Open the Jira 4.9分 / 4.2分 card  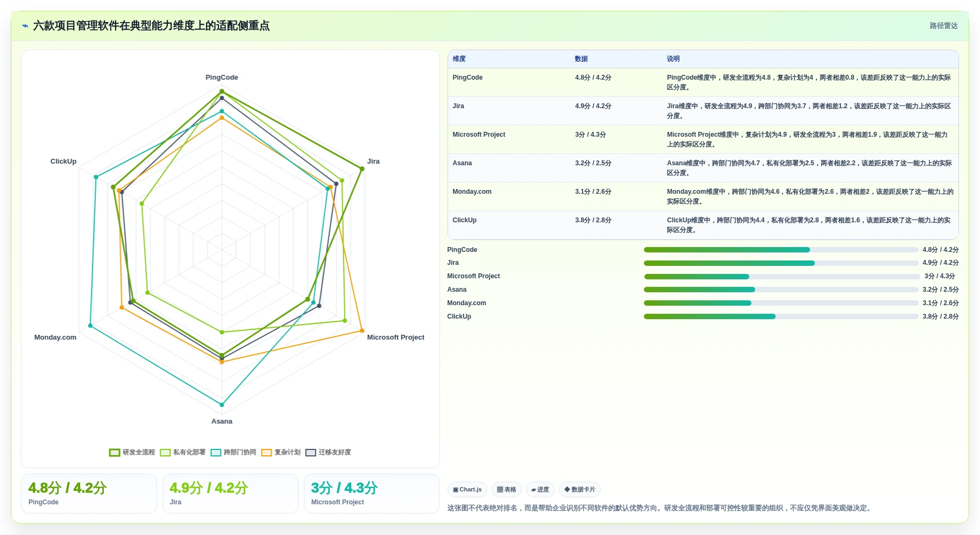tap(230, 494)
